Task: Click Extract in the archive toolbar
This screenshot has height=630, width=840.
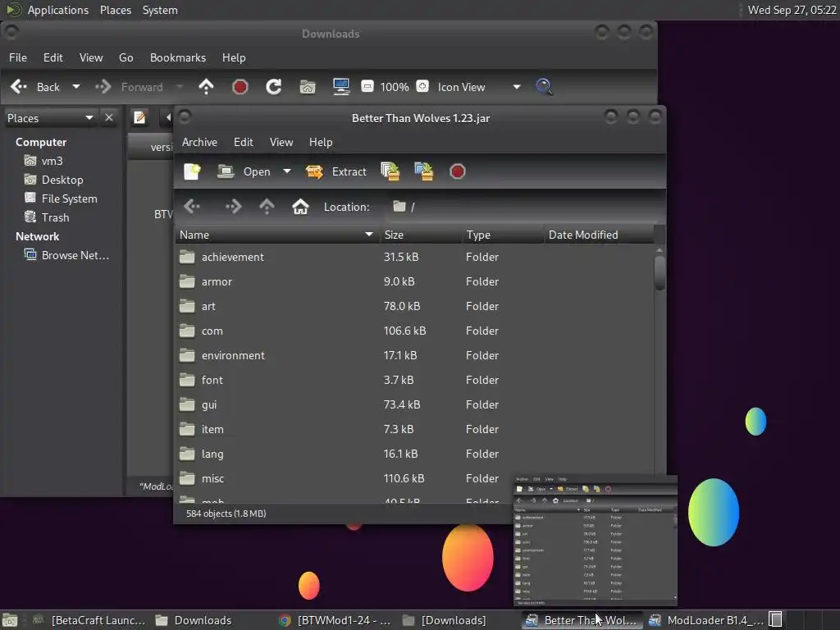Action: coord(336,171)
